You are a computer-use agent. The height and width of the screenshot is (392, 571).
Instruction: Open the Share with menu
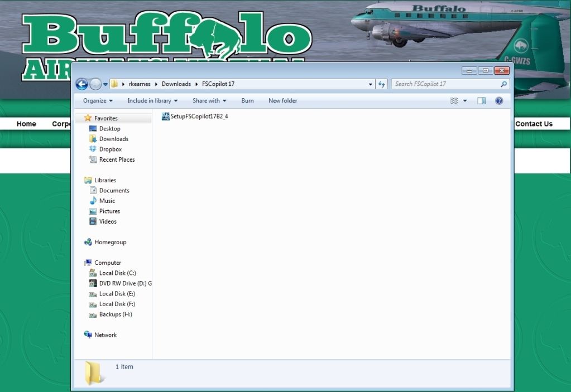coord(209,101)
